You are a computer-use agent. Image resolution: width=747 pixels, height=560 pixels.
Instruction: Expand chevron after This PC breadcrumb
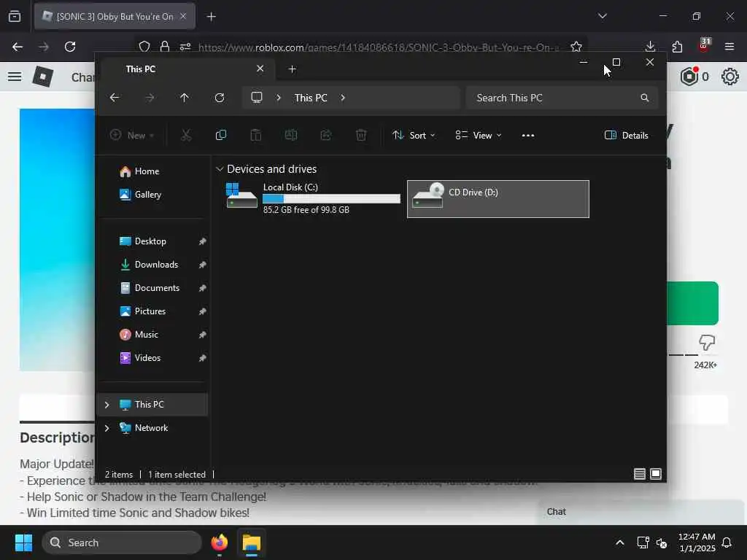click(x=343, y=98)
